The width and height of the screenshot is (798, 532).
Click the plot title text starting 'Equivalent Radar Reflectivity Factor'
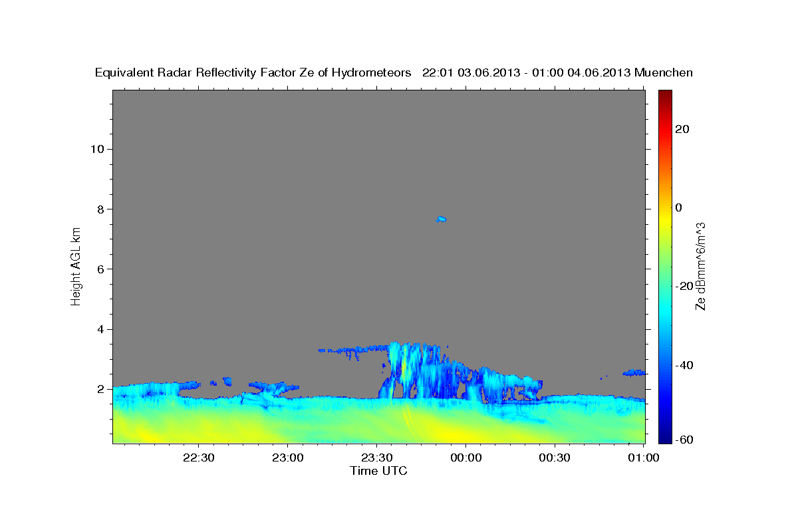click(x=394, y=72)
